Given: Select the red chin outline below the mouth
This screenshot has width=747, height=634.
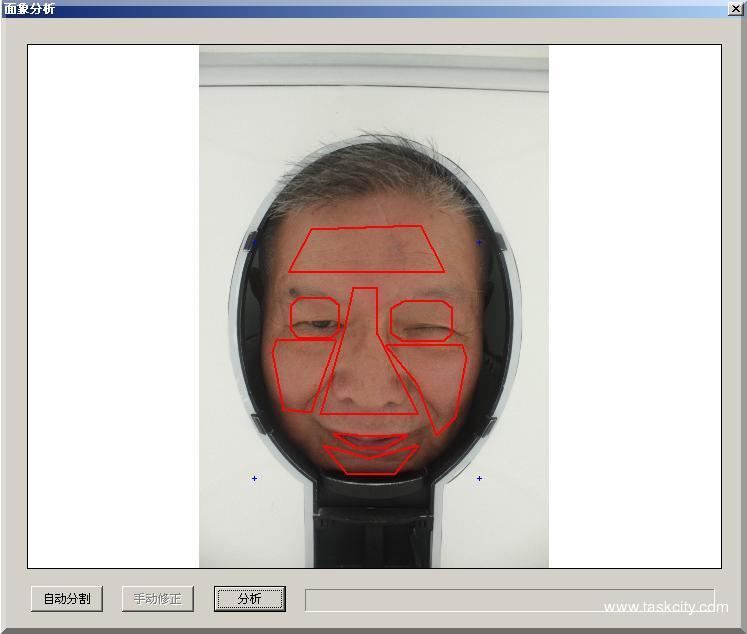Looking at the screenshot, I should [370, 460].
